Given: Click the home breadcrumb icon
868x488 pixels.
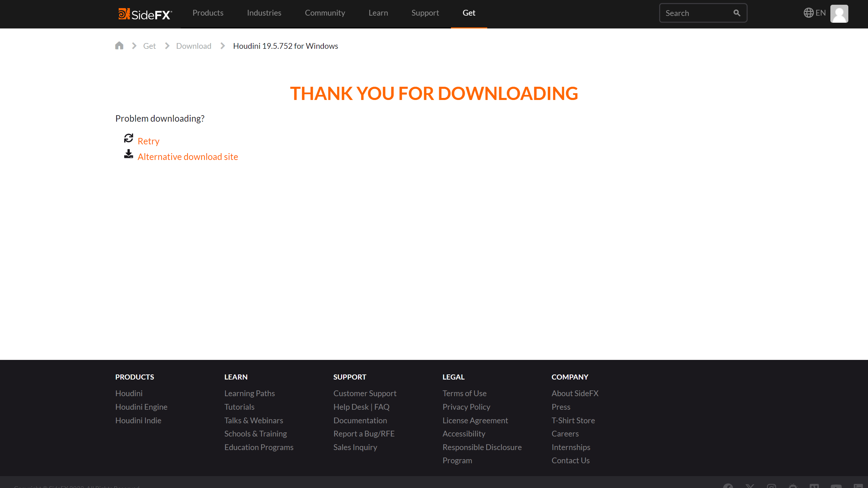Looking at the screenshot, I should pos(119,45).
